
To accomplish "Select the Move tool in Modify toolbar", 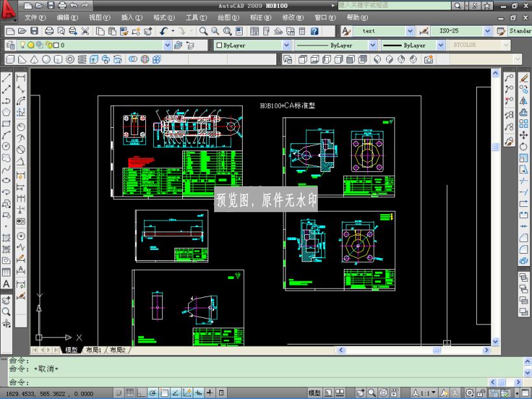I will point(524,135).
